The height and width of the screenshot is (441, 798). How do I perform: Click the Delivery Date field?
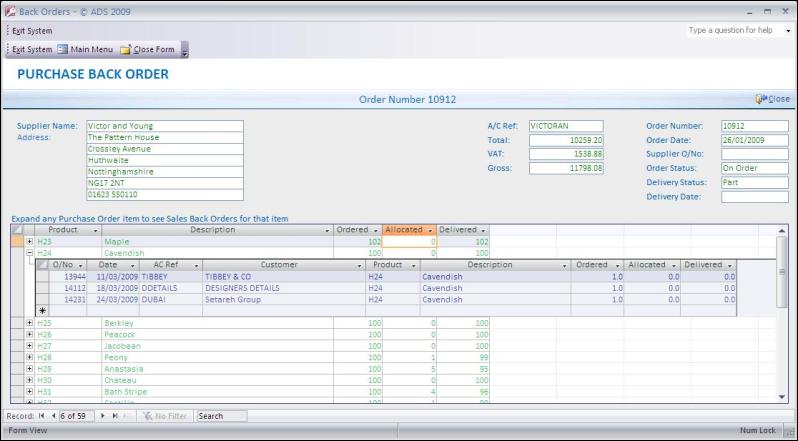pos(754,197)
